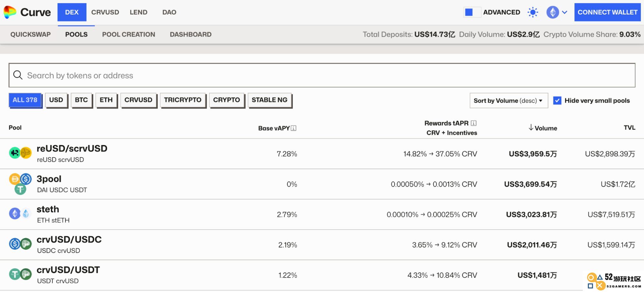Open the QUICKSWAP sub-tab
This screenshot has width=644, height=292.
(x=31, y=34)
